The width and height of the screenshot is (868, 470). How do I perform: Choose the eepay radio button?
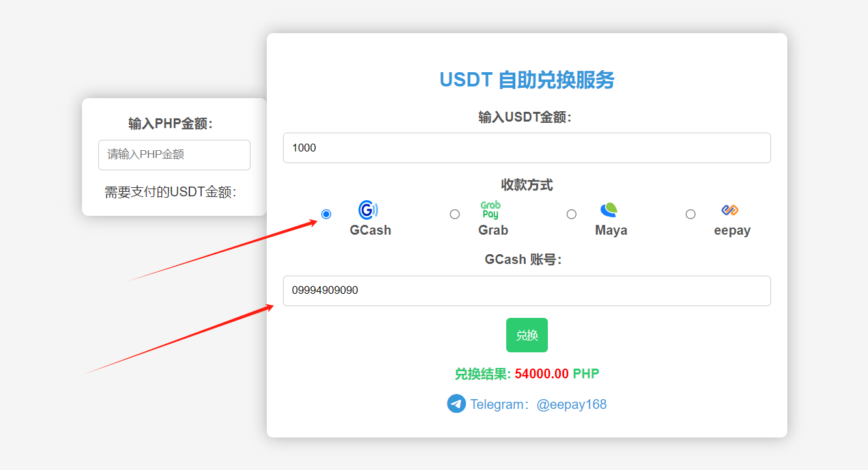(x=690, y=214)
